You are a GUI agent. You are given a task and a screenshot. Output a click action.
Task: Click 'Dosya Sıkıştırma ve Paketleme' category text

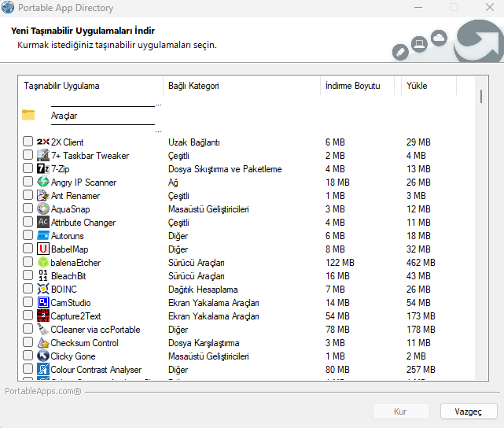click(225, 169)
